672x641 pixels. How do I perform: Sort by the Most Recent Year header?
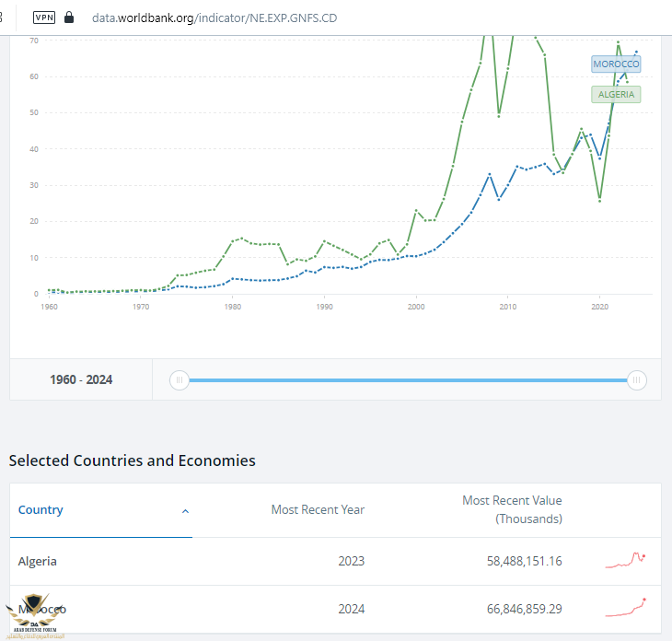(318, 509)
